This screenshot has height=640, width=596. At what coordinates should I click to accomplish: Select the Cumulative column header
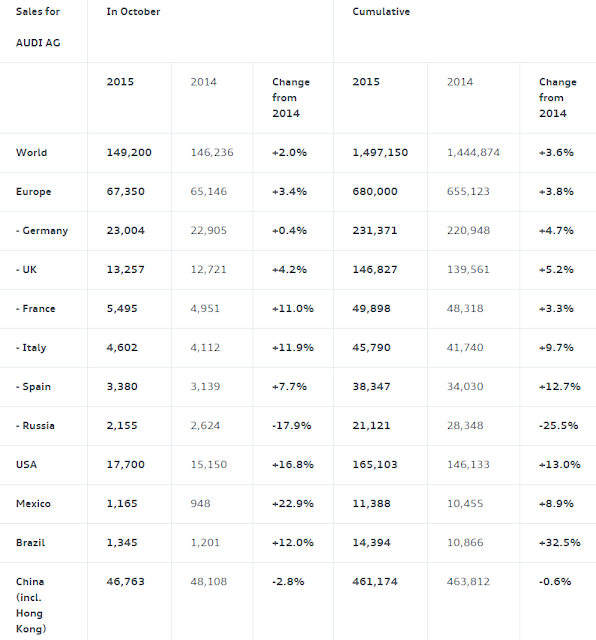click(x=381, y=12)
